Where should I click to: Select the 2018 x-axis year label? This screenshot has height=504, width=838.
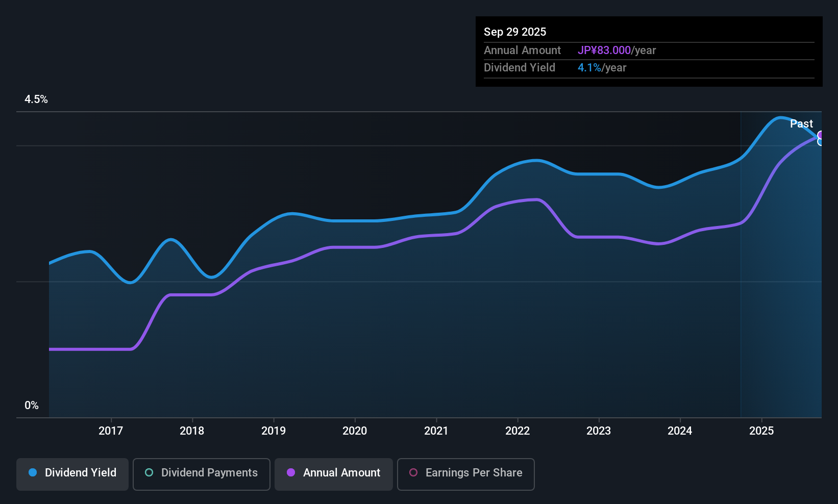pos(192,431)
